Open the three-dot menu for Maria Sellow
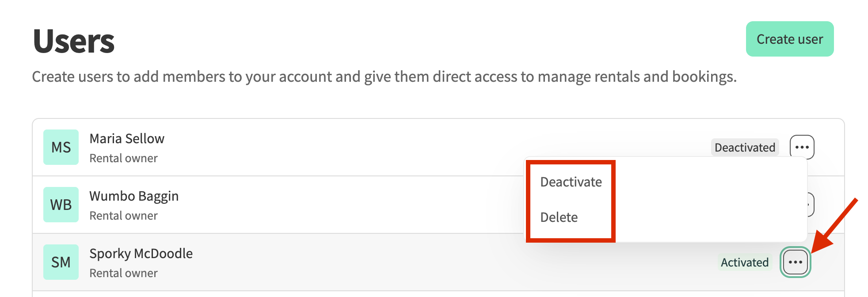Screen dimensions: 868x297 [x=802, y=147]
